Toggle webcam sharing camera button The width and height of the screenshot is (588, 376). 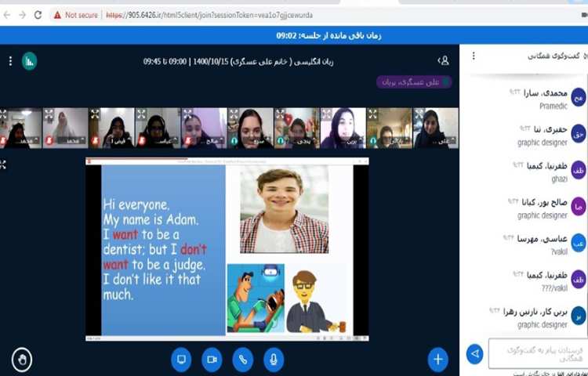pyautogui.click(x=211, y=360)
